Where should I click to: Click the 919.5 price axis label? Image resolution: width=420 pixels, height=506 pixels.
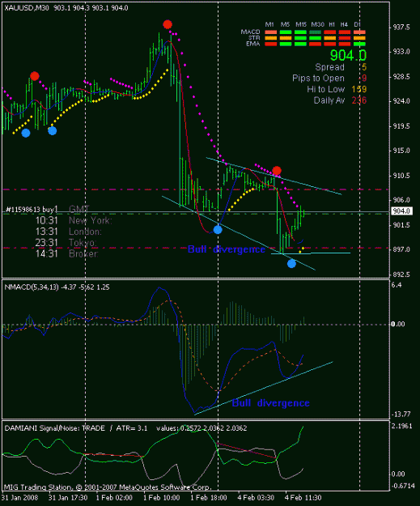pos(401,126)
